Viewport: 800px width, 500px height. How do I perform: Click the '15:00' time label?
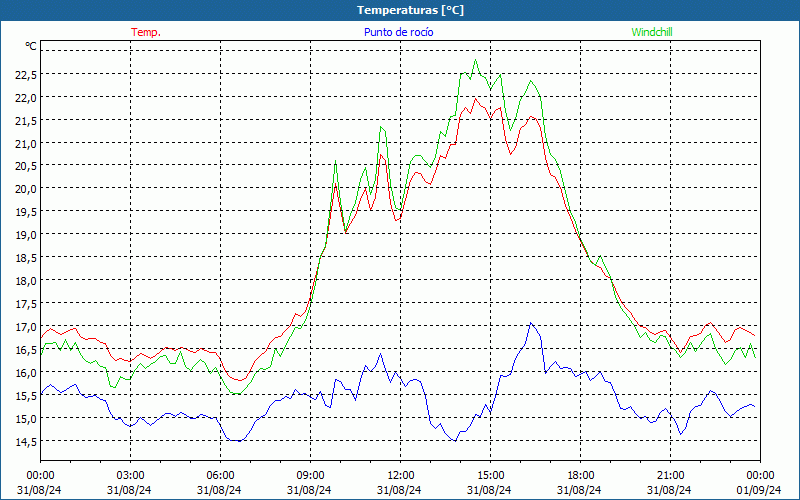[x=490, y=476]
